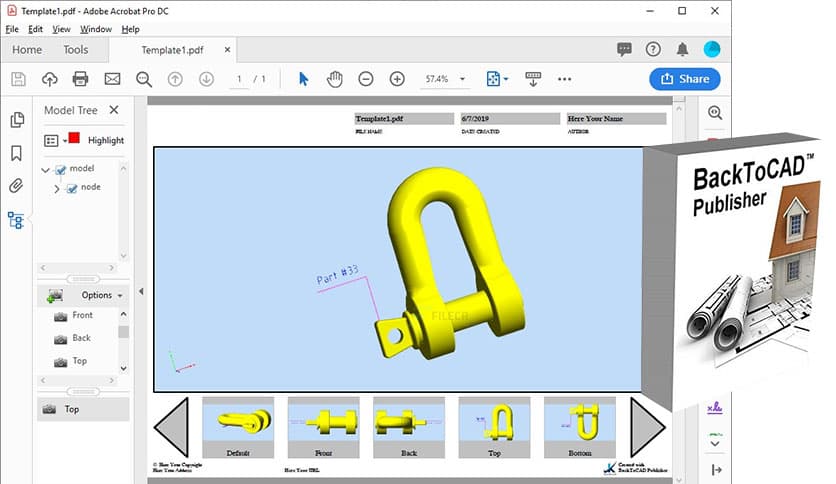Click the cloud upload icon

tap(50, 79)
